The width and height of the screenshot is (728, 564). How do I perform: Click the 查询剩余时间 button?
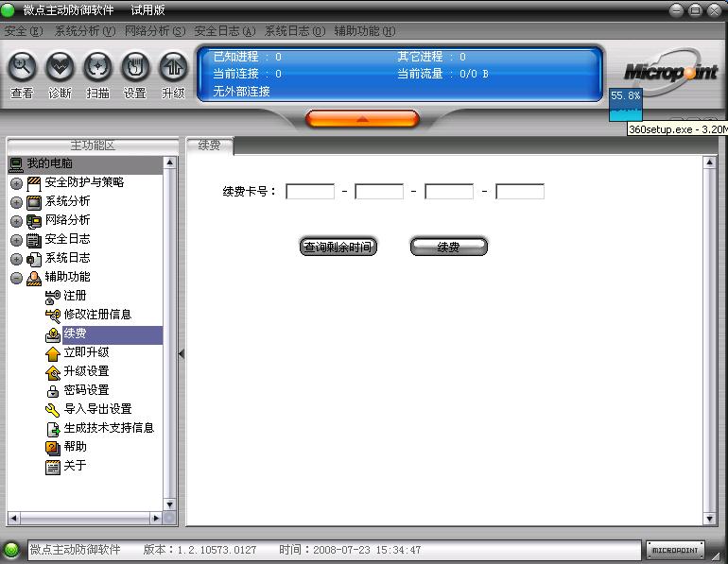click(338, 247)
